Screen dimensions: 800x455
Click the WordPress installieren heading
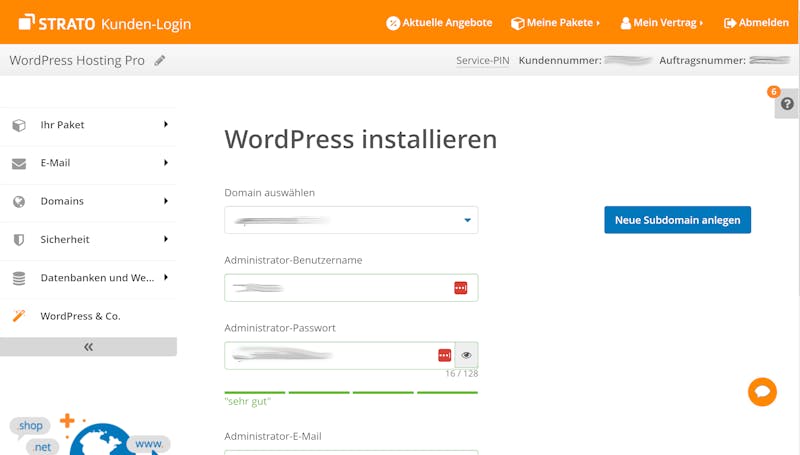(361, 139)
